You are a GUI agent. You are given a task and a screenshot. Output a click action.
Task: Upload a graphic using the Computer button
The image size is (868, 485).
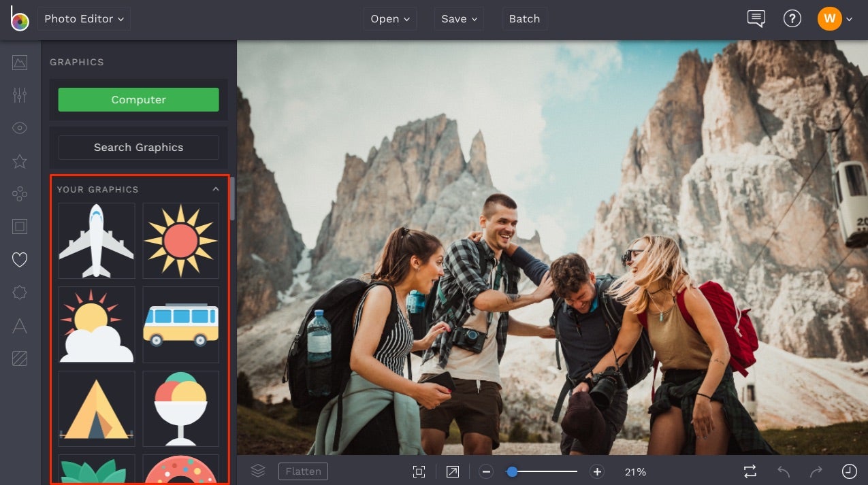tap(138, 99)
